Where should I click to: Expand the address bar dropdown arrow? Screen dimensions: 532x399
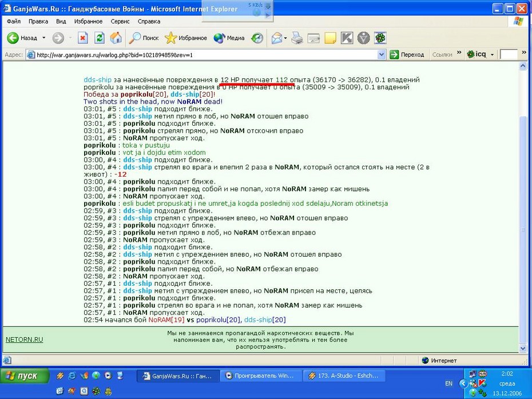[x=382, y=54]
